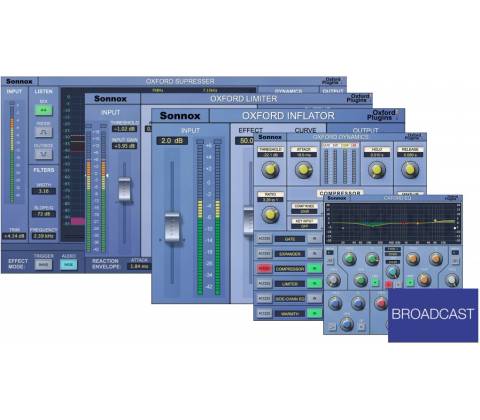
Task: Disable the green Compressor IN button
Action: pos(314,268)
